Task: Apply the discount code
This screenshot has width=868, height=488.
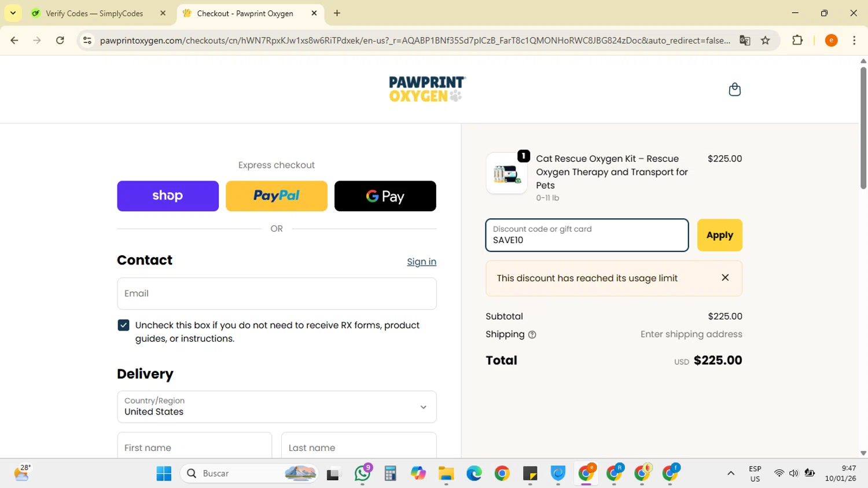Action: click(x=719, y=235)
